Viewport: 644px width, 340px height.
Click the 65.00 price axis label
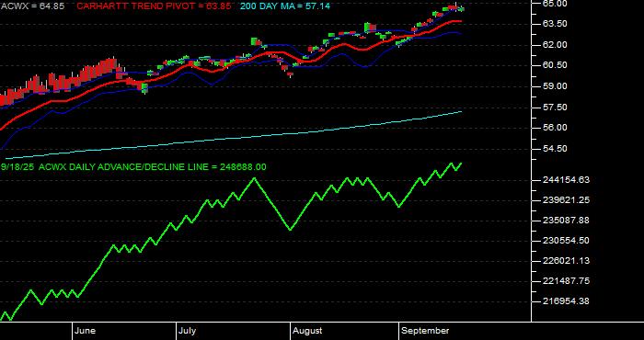pyautogui.click(x=554, y=4)
